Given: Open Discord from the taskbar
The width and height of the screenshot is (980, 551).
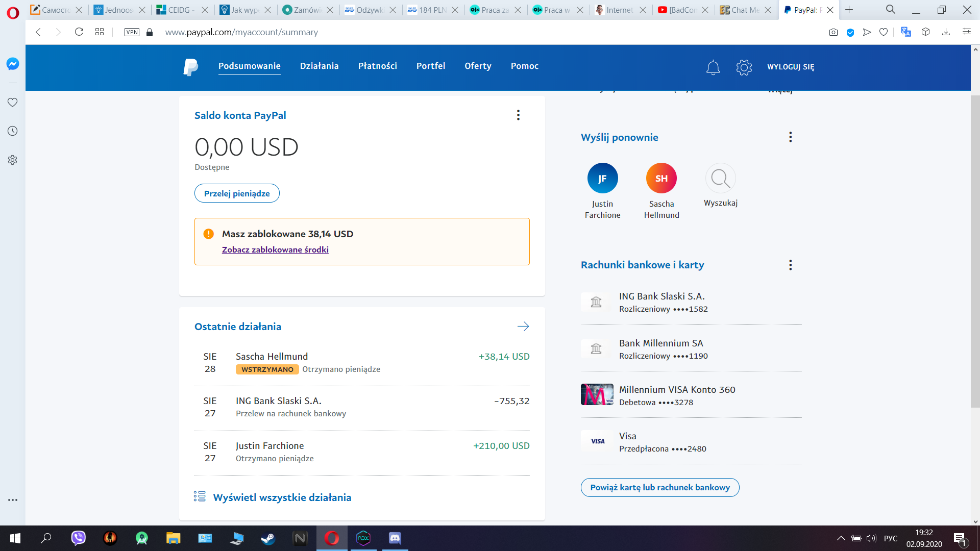Looking at the screenshot, I should [x=395, y=538].
